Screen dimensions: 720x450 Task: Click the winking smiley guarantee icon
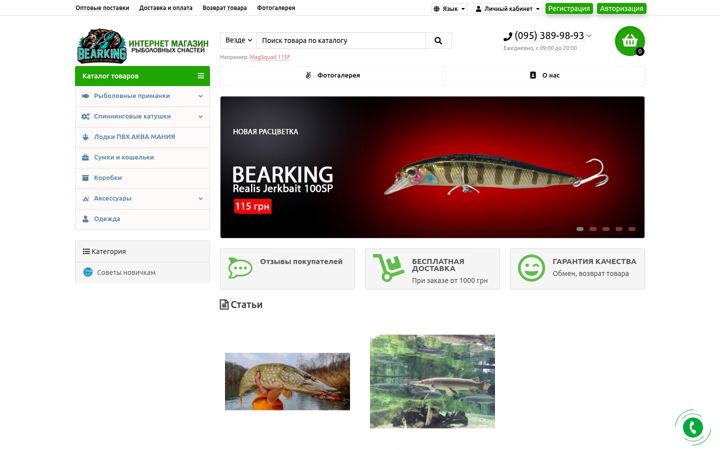[531, 268]
